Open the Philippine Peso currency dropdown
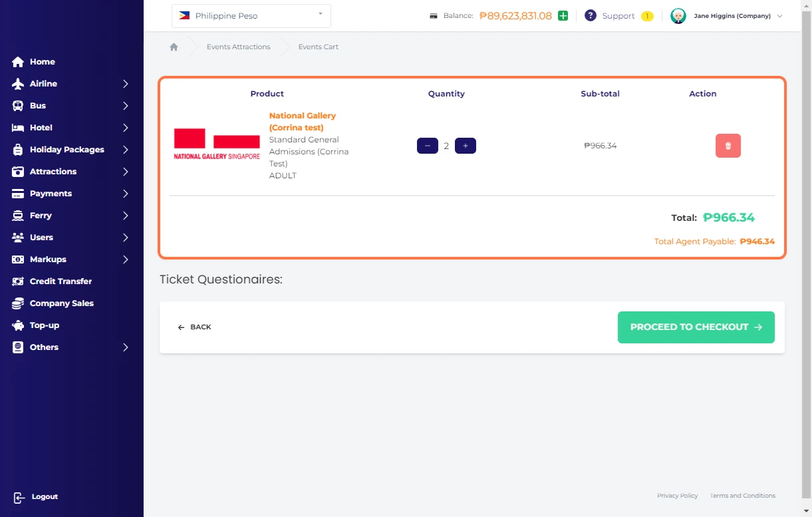The width and height of the screenshot is (812, 517). point(251,16)
